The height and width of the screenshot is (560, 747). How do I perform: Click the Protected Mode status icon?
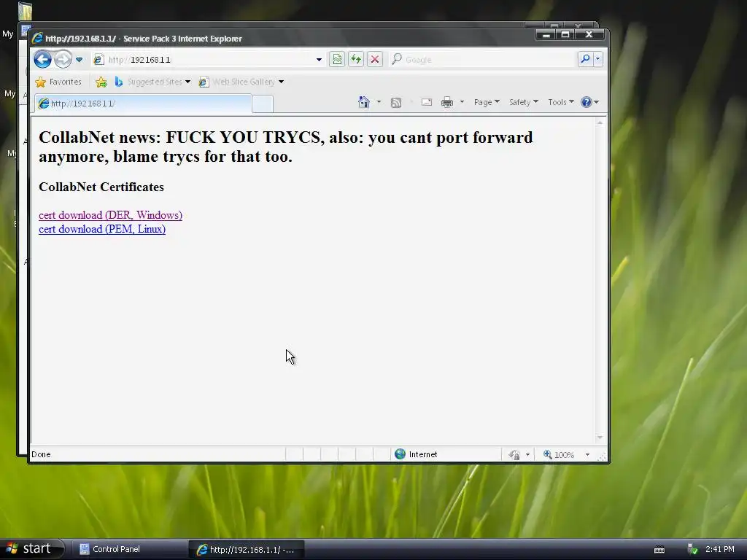(514, 455)
